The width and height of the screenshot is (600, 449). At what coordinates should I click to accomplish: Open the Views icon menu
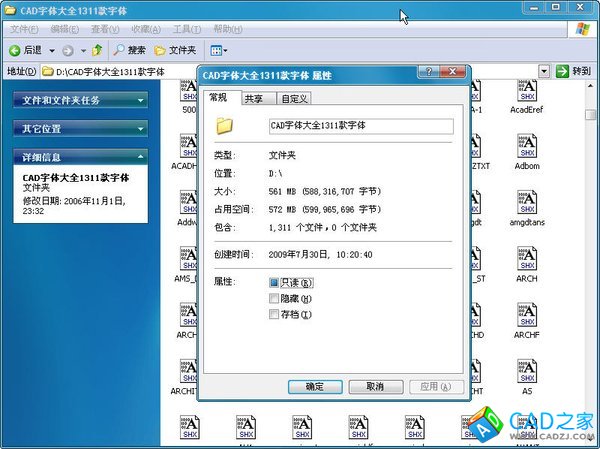pos(218,50)
